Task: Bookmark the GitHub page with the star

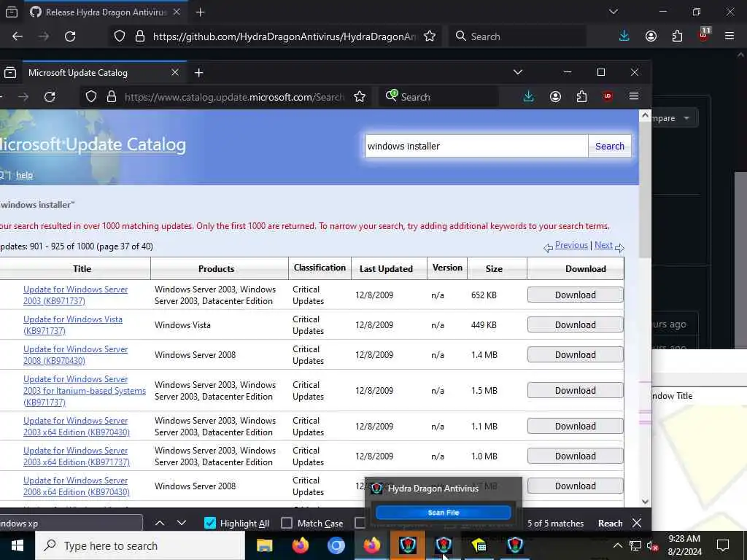Action: coord(430,36)
